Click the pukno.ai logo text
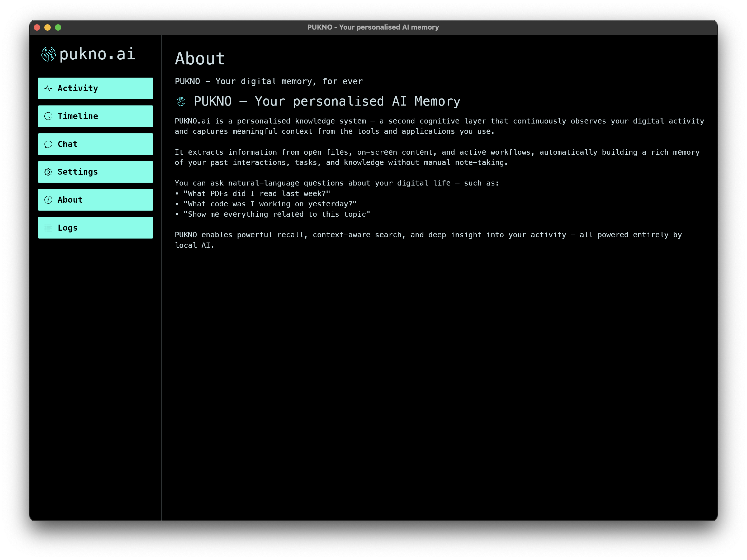747x560 pixels. click(x=97, y=54)
